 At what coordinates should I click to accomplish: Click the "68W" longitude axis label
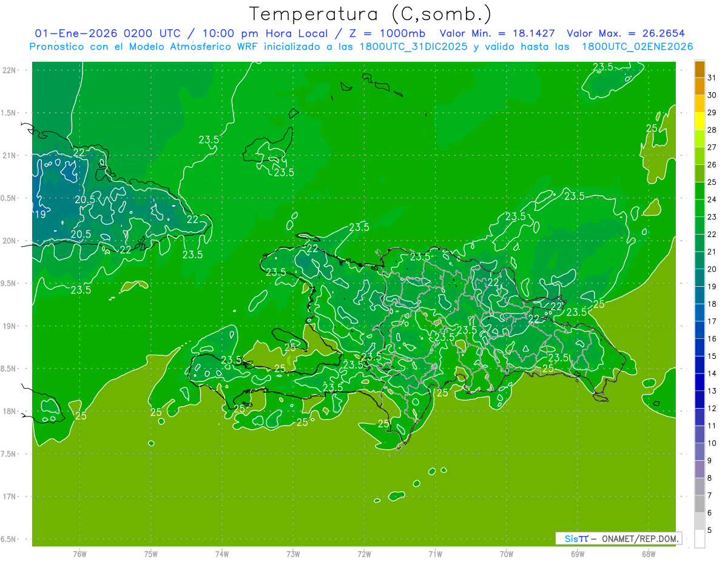(x=649, y=554)
